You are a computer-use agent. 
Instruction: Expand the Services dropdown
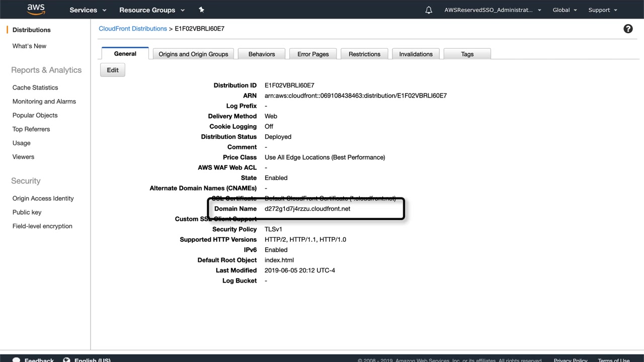[88, 10]
